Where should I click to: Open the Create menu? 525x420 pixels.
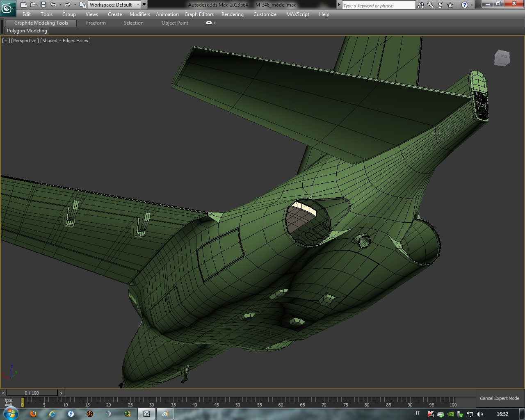(x=115, y=14)
